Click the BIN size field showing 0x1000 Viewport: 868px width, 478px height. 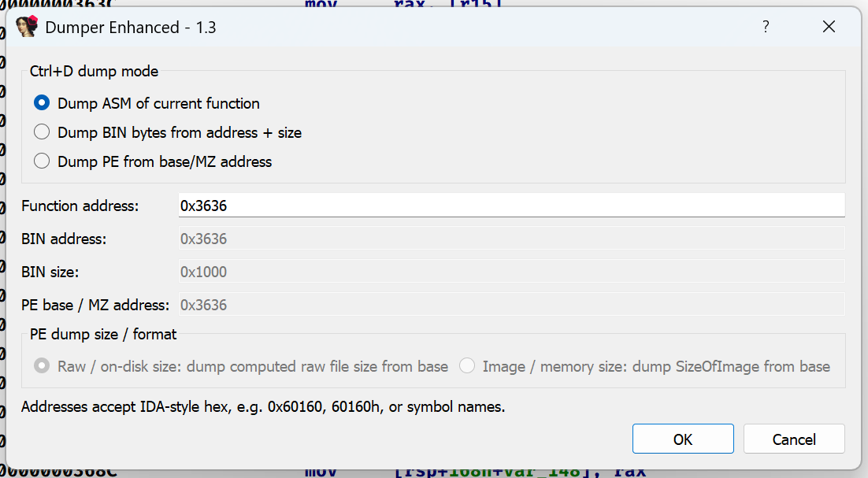(x=511, y=272)
